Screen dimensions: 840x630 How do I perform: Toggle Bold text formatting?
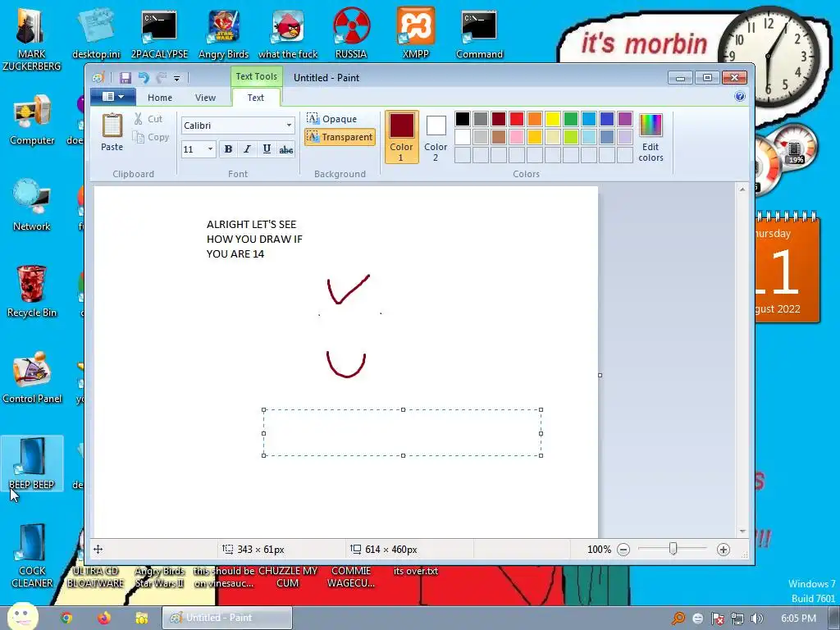click(x=228, y=149)
